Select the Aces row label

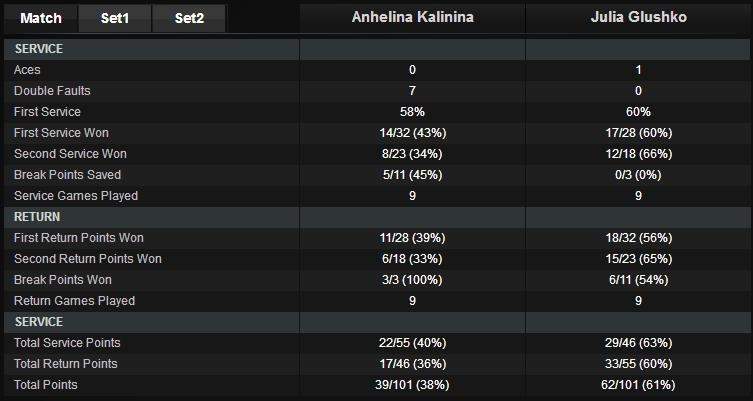[x=28, y=70]
